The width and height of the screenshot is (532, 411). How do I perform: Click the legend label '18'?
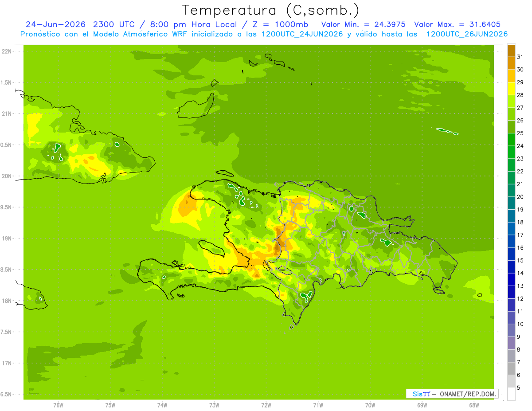pos(520,222)
